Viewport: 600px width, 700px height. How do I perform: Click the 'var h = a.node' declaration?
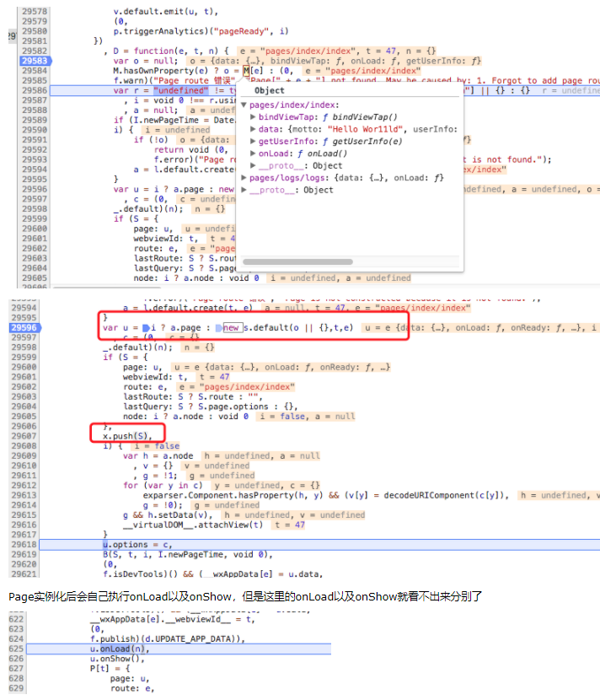pos(158,455)
